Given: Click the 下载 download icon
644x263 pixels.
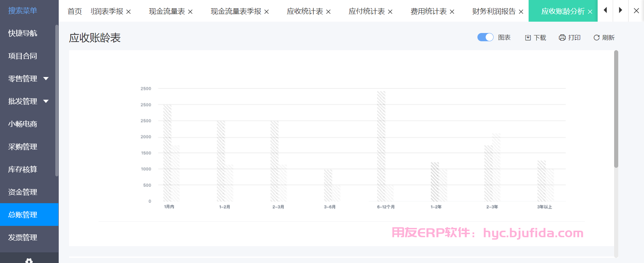Looking at the screenshot, I should 528,37.
